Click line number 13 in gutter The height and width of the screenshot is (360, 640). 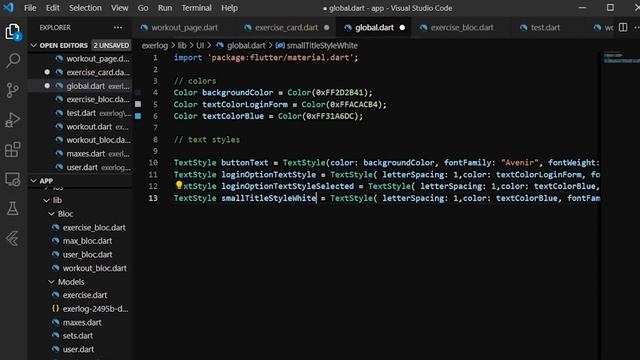coord(153,198)
